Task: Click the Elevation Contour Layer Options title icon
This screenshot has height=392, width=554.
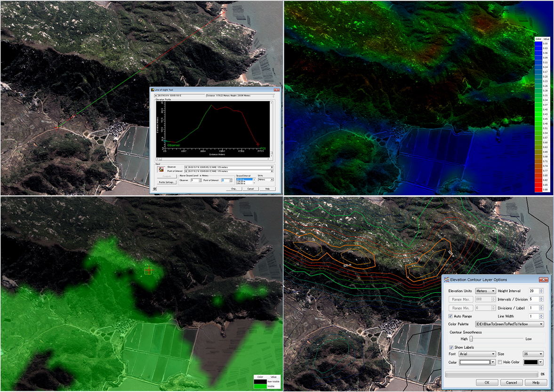Action: point(446,280)
